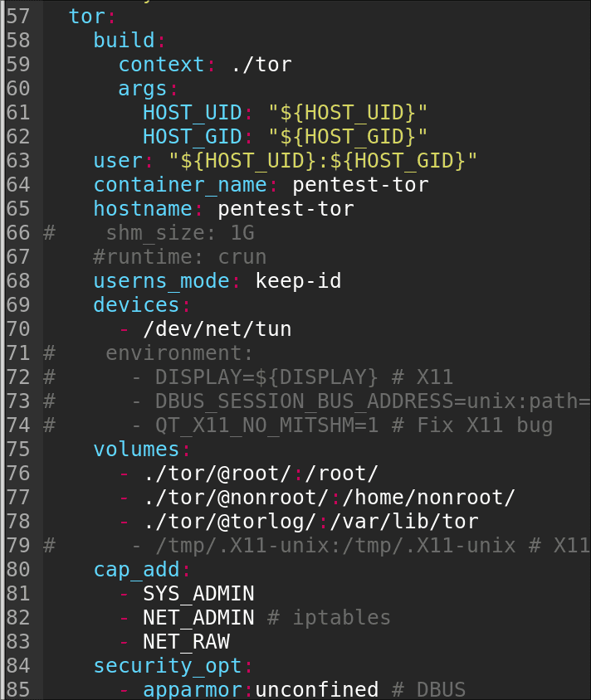The height and width of the screenshot is (700, 591).
Task: Click the HOST_UID argument key on line 61
Action: pyautogui.click(x=192, y=112)
